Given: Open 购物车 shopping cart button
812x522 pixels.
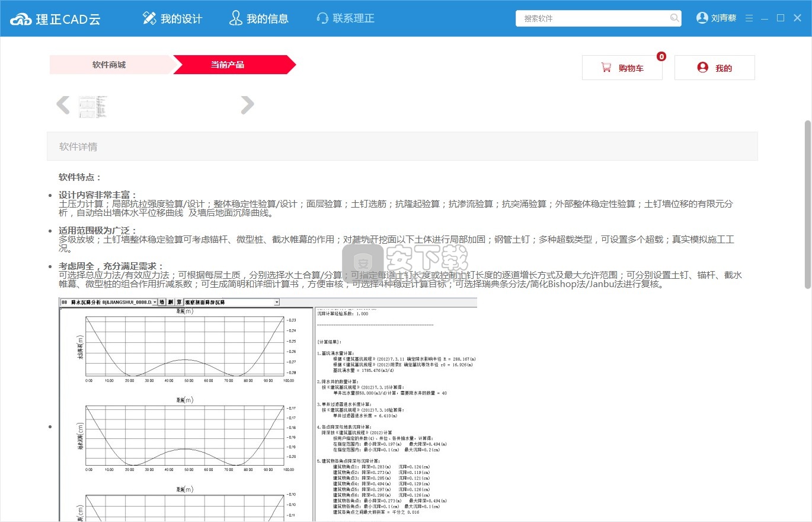Looking at the screenshot, I should point(622,68).
